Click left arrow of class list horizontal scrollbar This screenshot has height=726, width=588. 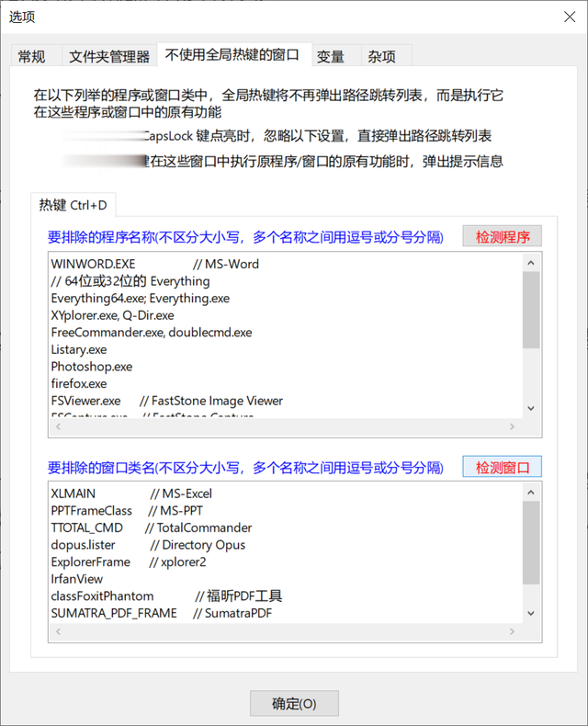[x=58, y=631]
